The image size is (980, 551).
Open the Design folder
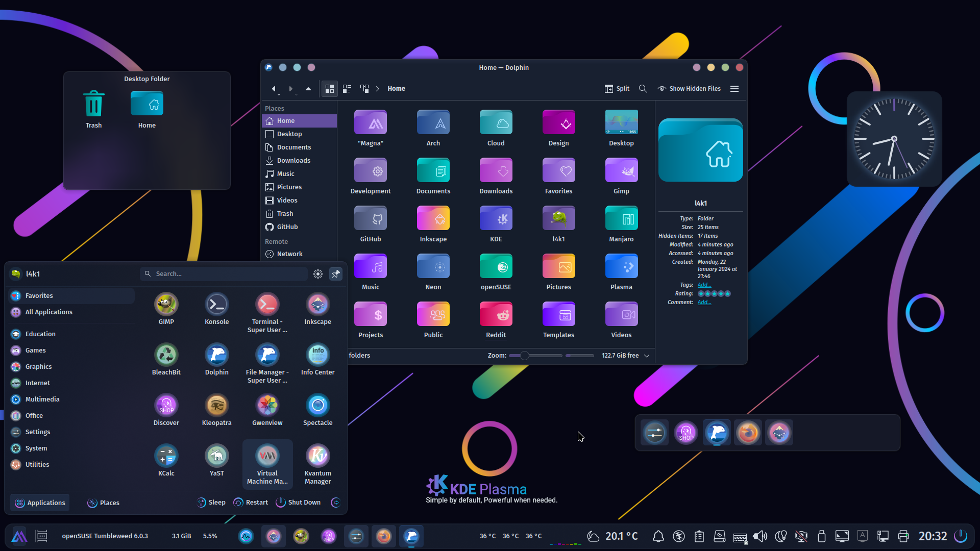click(558, 128)
